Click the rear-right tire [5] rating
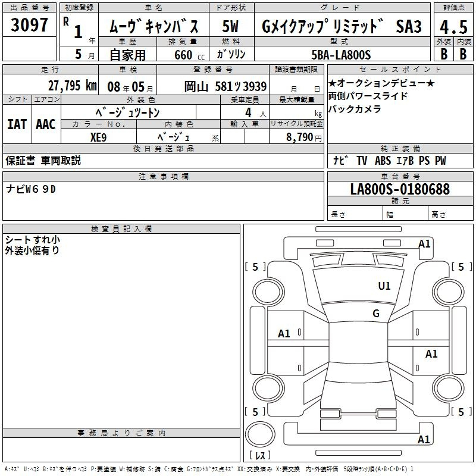This screenshot has width=476, height=476. 461,412
